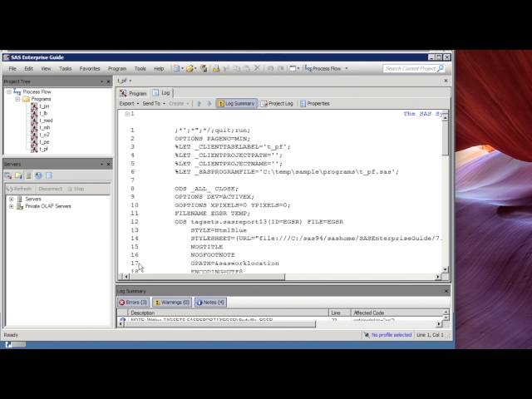The width and height of the screenshot is (532, 399).
Task: Open the Process Flow toolbar dropdown
Action: point(347,68)
